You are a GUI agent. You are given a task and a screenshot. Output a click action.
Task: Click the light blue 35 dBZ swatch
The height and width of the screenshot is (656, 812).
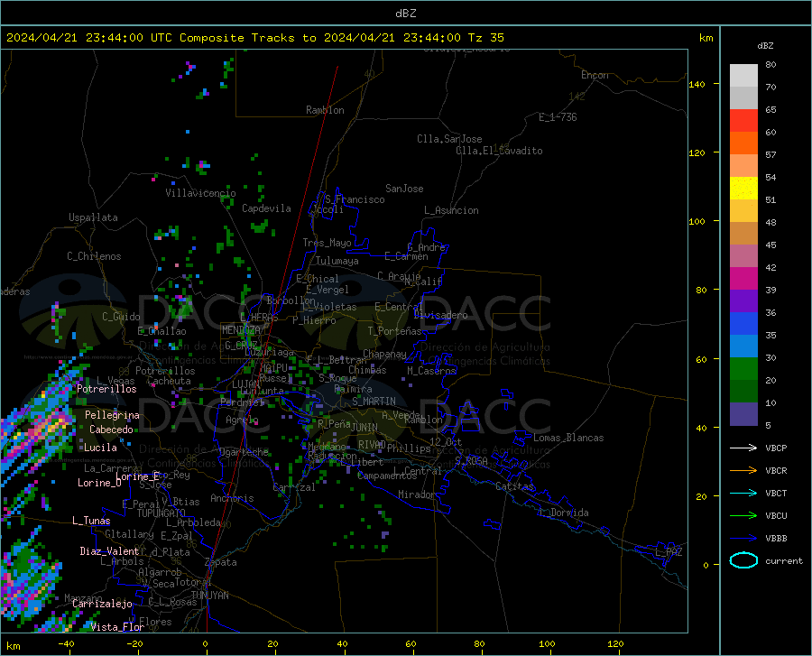743,346
